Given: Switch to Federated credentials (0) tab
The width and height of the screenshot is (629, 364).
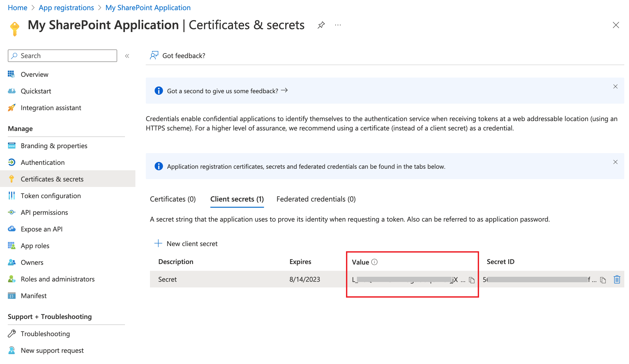Looking at the screenshot, I should point(316,199).
